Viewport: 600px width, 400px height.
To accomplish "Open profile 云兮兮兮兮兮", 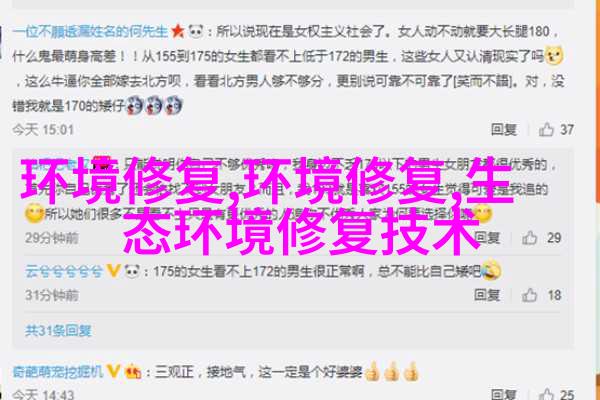I will pyautogui.click(x=64, y=272).
